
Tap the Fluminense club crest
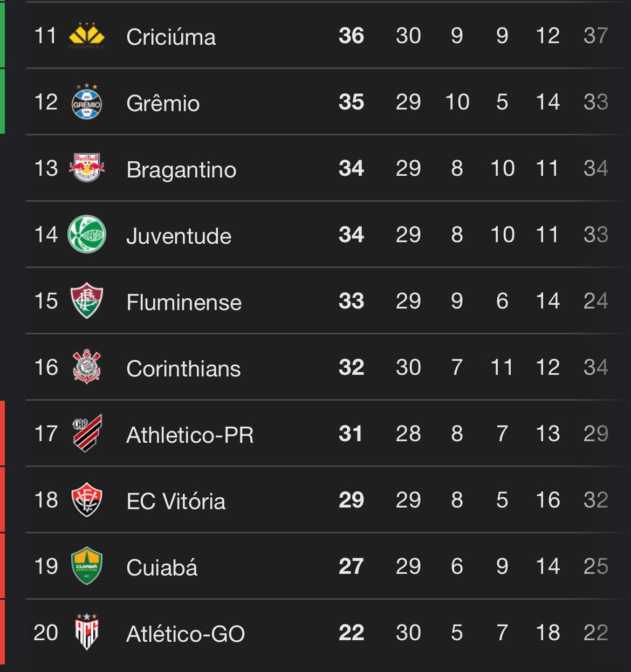click(86, 301)
